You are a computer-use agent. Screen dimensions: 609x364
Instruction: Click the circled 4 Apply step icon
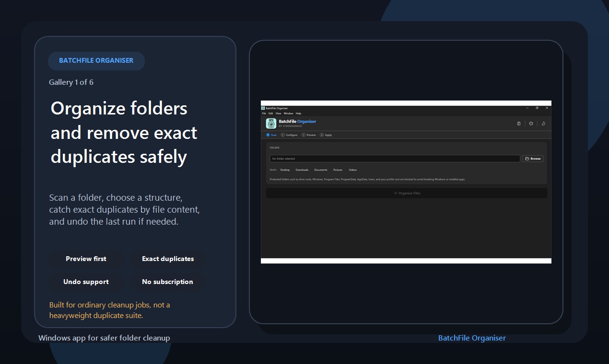[322, 135]
